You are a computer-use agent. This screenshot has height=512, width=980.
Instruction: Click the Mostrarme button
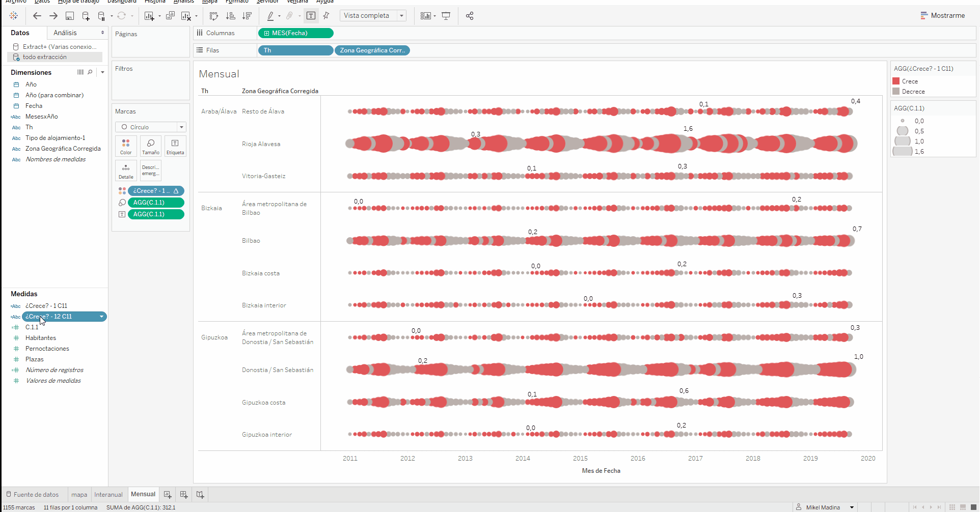(x=942, y=16)
